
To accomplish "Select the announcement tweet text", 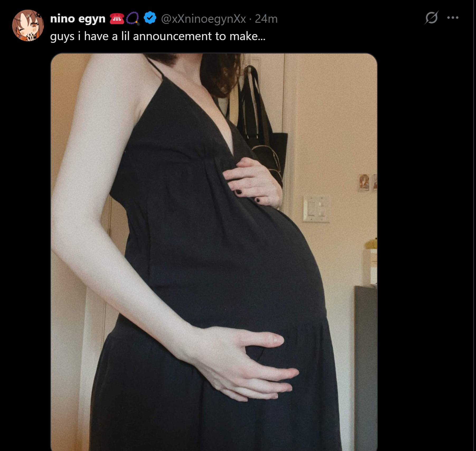I will pyautogui.click(x=158, y=36).
